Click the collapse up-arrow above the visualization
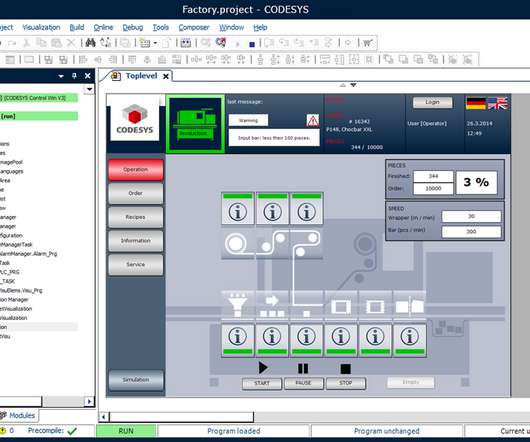The width and height of the screenshot is (530, 442). coord(343,85)
